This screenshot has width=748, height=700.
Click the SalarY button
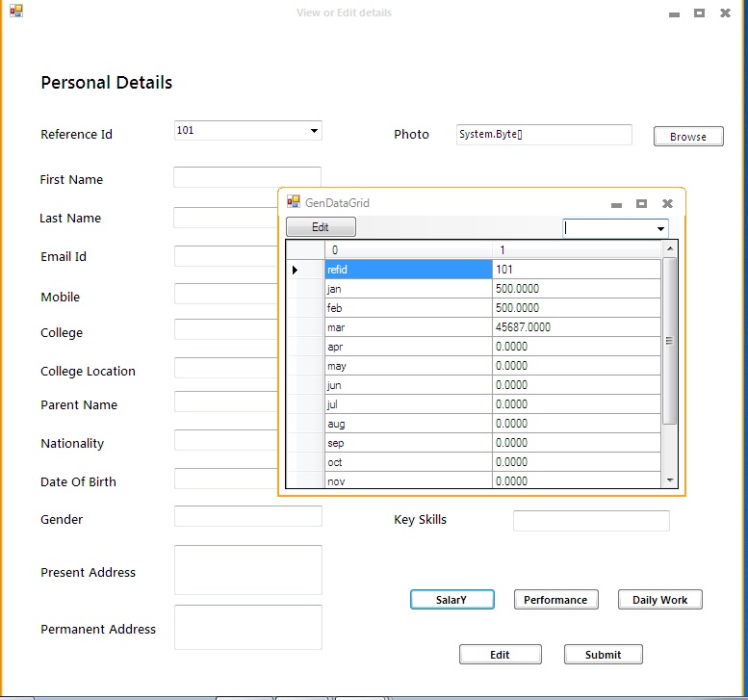tap(451, 600)
